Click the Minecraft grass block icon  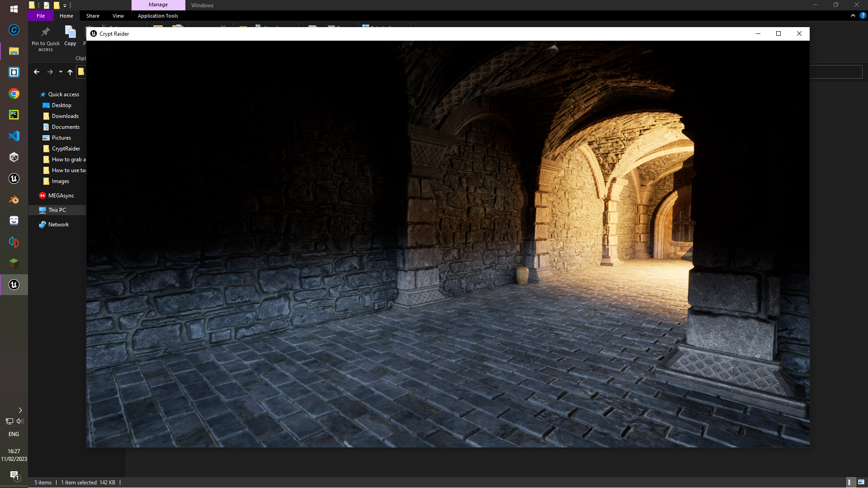14,263
